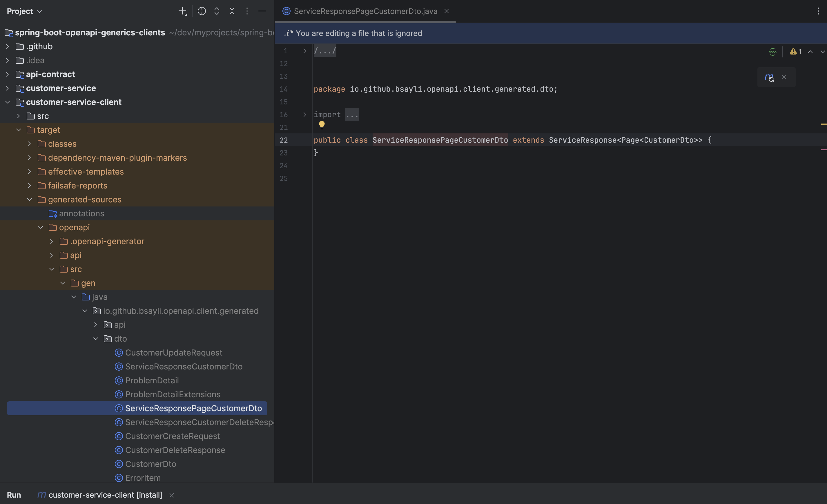Dismiss the Maven reload floating popup
Image resolution: width=827 pixels, height=504 pixels.
pos(784,77)
